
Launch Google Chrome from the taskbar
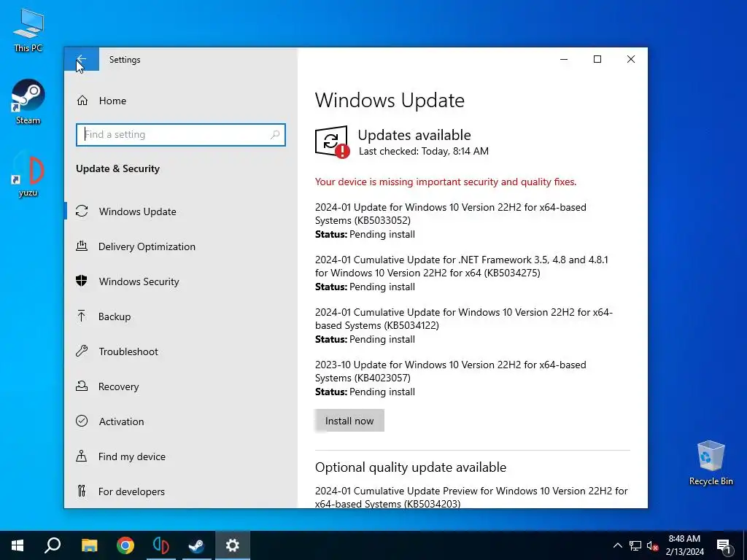pyautogui.click(x=125, y=545)
